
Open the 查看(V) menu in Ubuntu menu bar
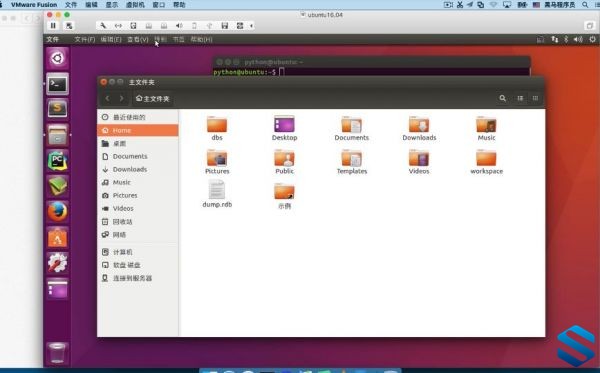click(138, 39)
